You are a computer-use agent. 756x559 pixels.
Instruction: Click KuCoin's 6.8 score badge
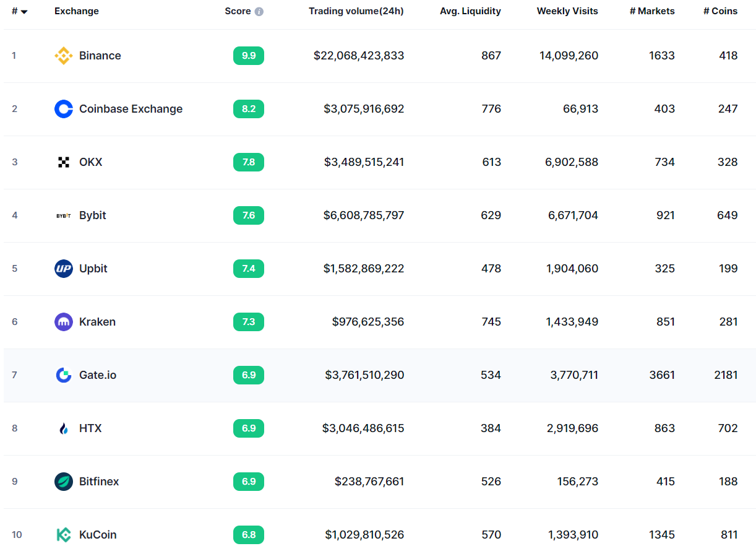tap(249, 535)
